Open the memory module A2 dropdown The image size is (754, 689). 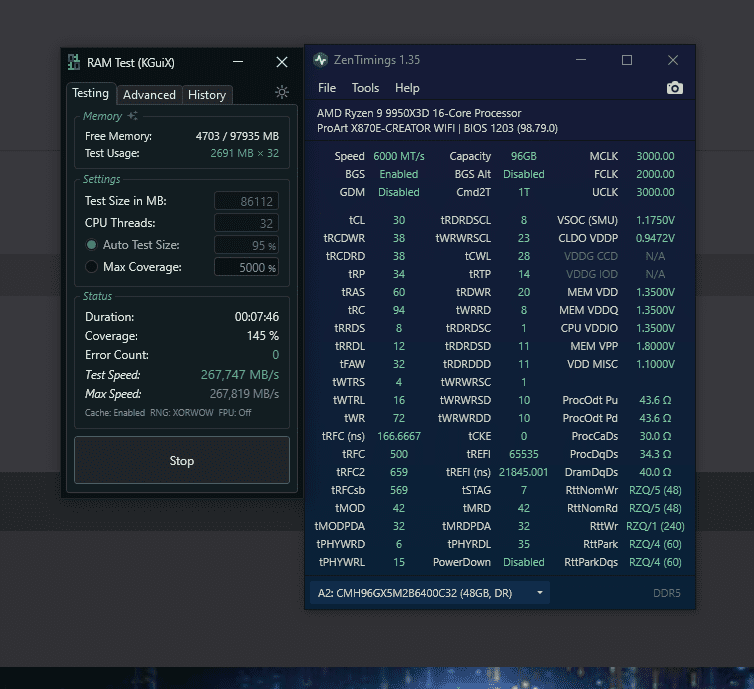(429, 593)
